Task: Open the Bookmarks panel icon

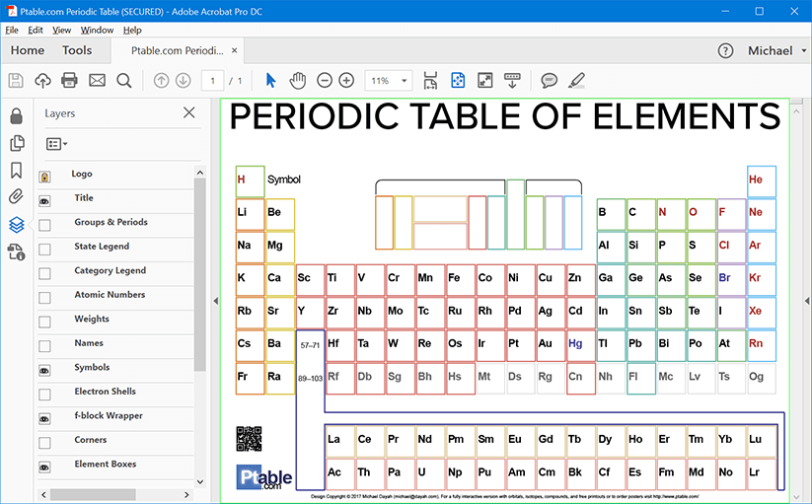Action: click(16, 170)
